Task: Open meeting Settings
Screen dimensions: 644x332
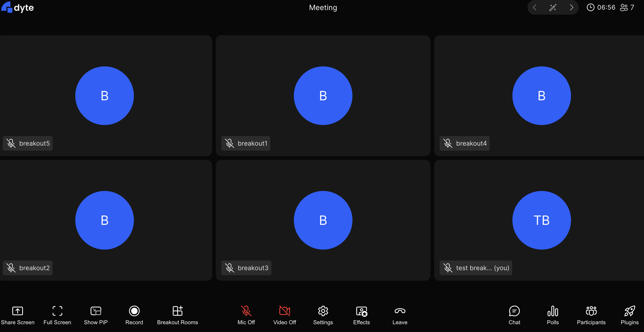Action: (x=323, y=311)
